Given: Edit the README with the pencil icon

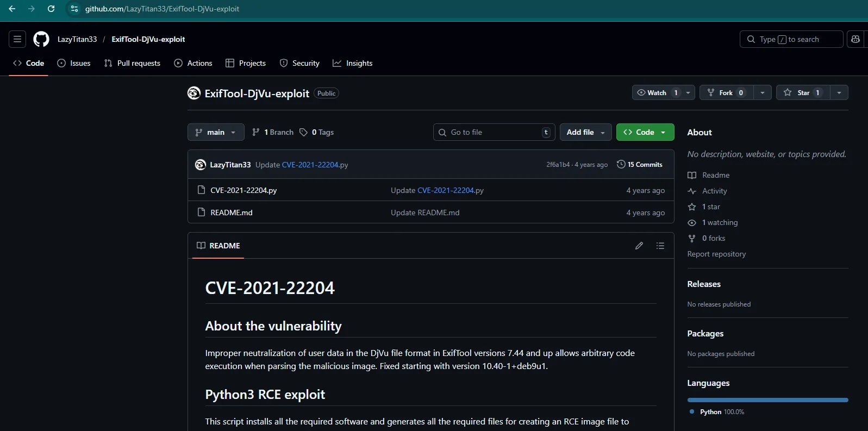Looking at the screenshot, I should tap(639, 246).
